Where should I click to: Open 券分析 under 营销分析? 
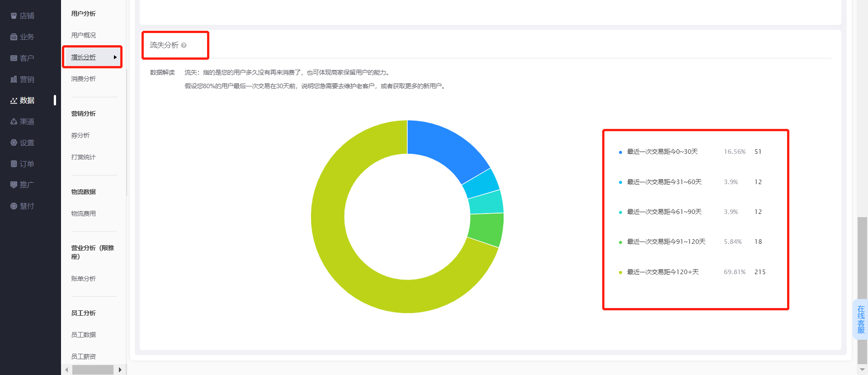[x=80, y=135]
